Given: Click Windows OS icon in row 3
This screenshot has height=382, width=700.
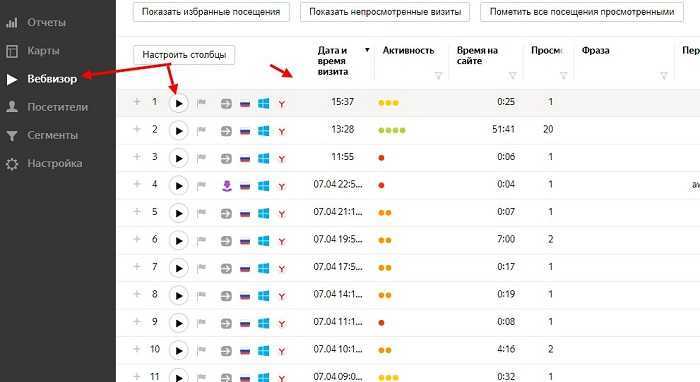Looking at the screenshot, I should [263, 158].
